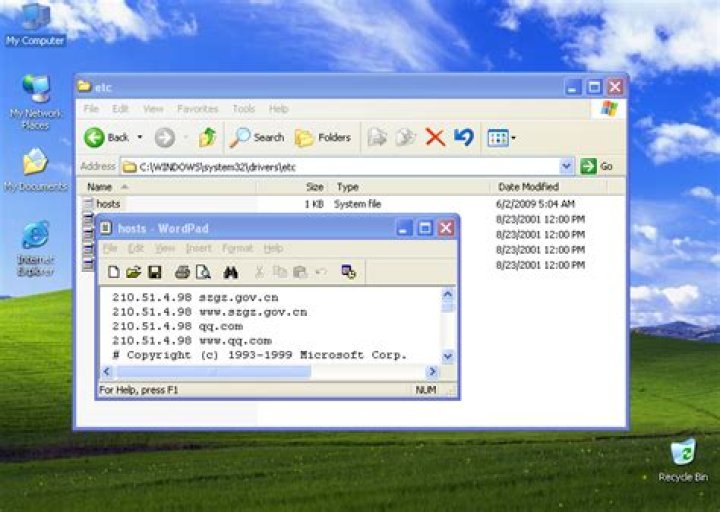Open Print Preview in WordPad toolbar
The height and width of the screenshot is (512, 720).
(202, 271)
